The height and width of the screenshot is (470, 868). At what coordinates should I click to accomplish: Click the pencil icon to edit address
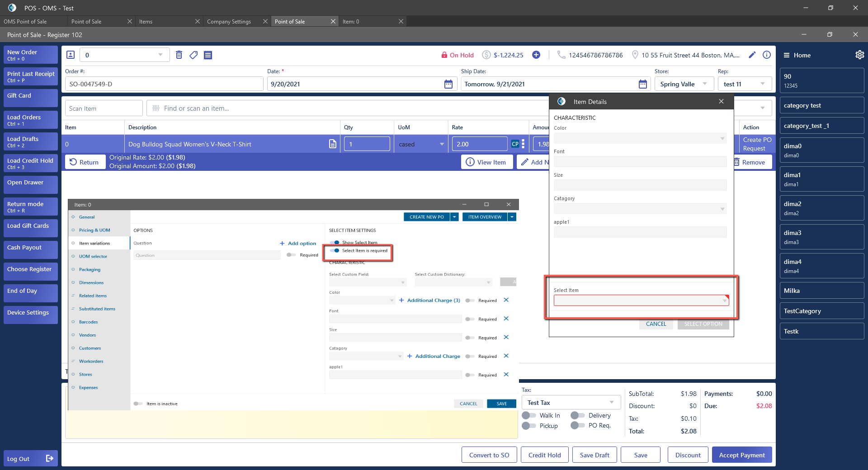click(752, 55)
